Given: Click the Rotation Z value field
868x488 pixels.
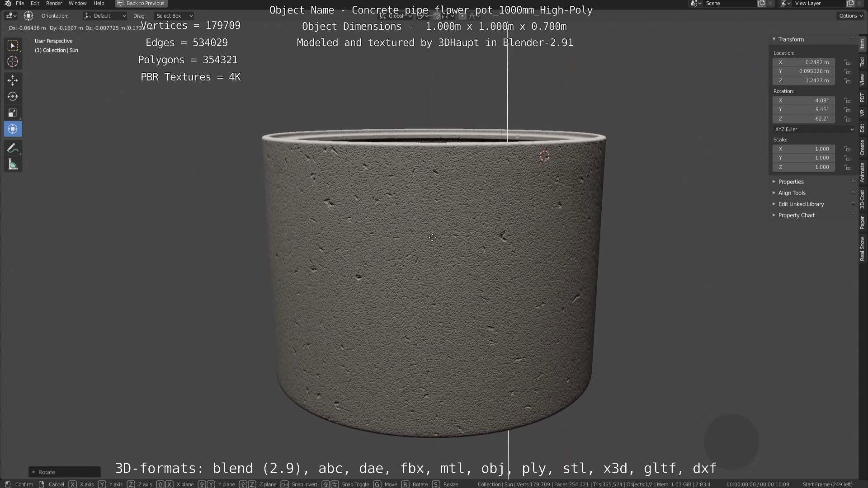Looking at the screenshot, I should click(804, 119).
